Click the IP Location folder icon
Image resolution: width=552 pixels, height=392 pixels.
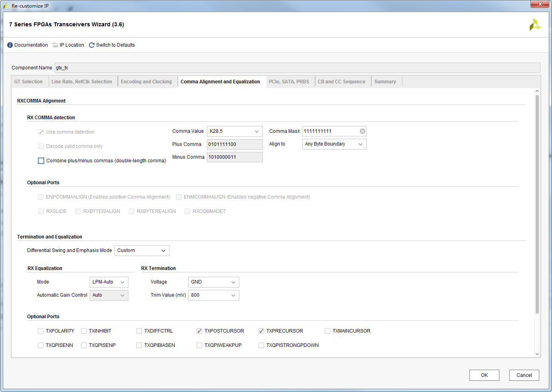tap(55, 45)
